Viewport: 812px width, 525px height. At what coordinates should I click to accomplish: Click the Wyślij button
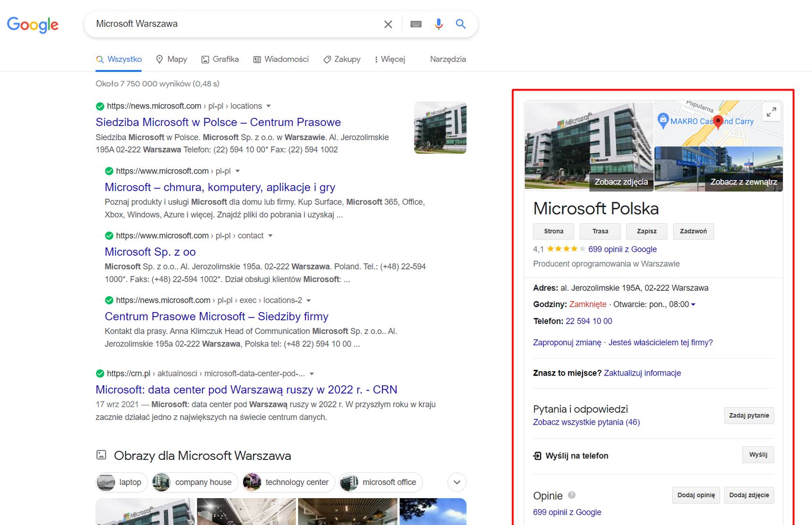point(758,455)
